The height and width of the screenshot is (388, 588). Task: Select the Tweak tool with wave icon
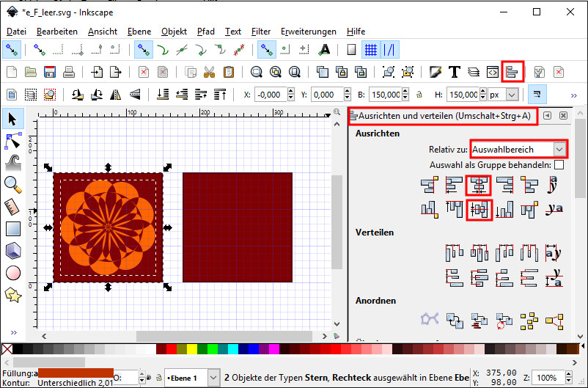(12, 163)
